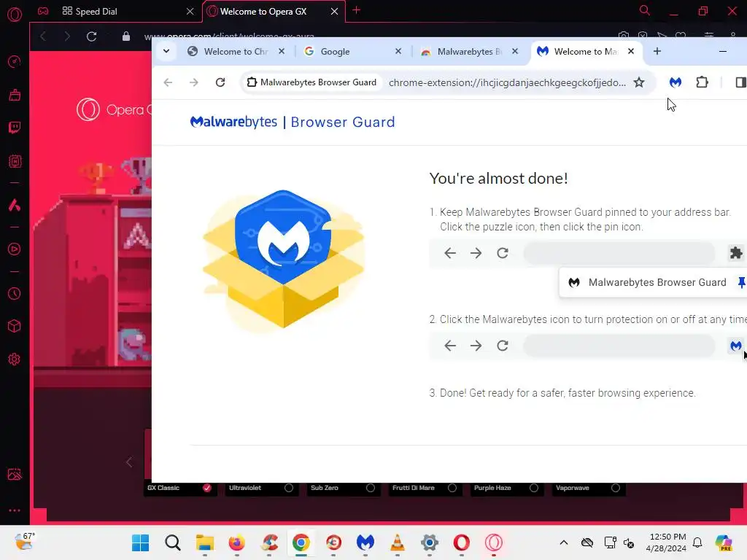Close the Google tab in Chrome

click(398, 51)
